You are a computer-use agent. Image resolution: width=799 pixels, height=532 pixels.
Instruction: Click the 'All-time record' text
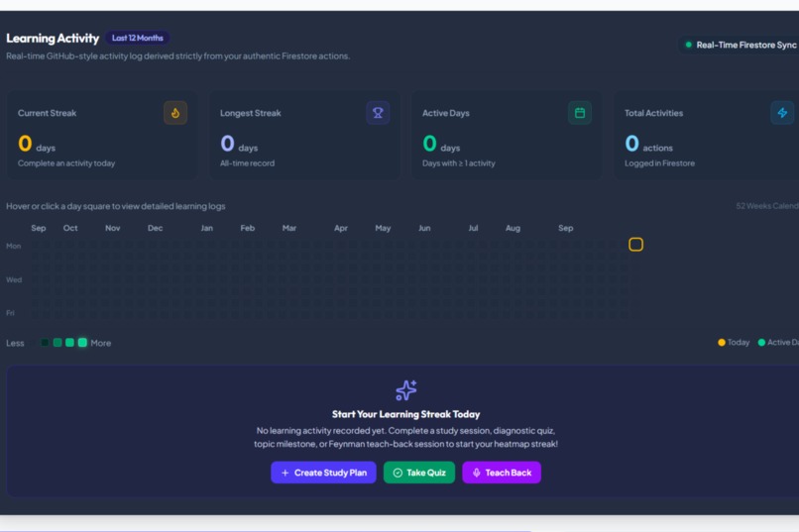[x=247, y=163]
